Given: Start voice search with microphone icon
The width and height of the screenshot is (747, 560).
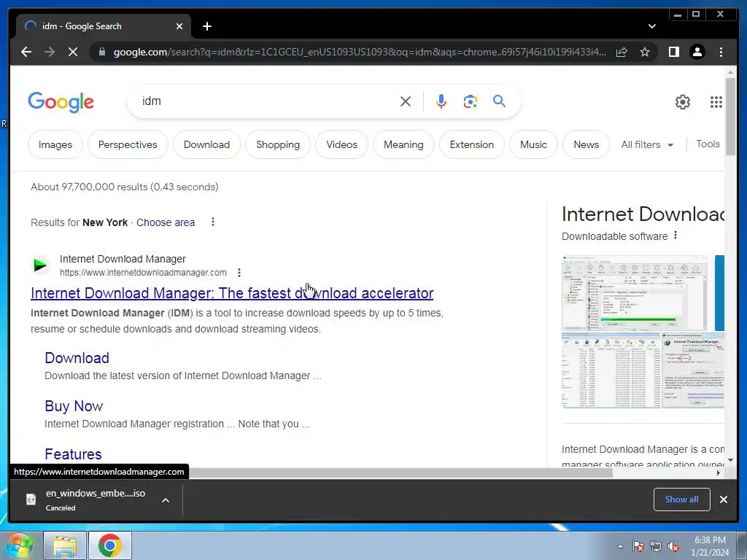Looking at the screenshot, I should 441,101.
